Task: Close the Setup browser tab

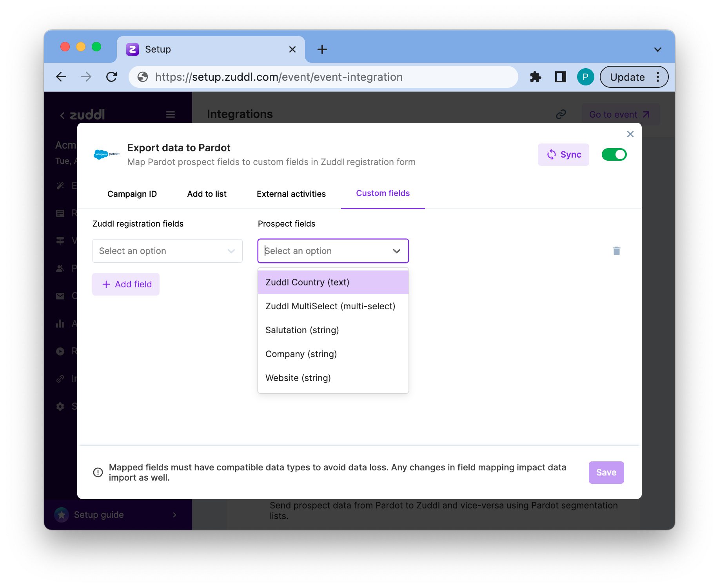Action: point(292,49)
